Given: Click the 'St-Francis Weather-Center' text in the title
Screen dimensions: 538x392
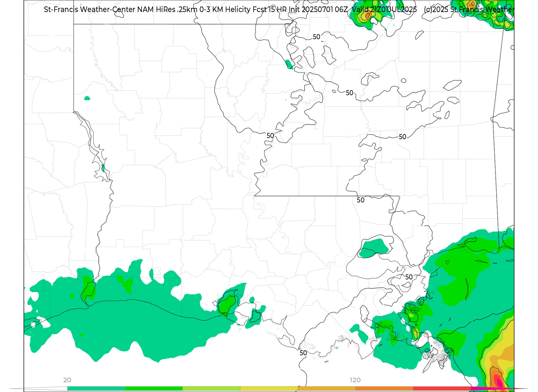Looking at the screenshot, I should [x=90, y=10].
